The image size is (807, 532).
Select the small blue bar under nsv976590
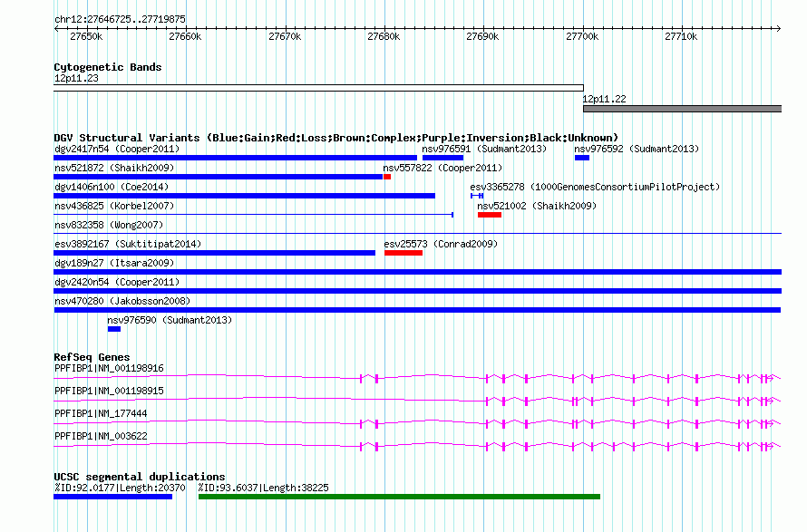(114, 329)
